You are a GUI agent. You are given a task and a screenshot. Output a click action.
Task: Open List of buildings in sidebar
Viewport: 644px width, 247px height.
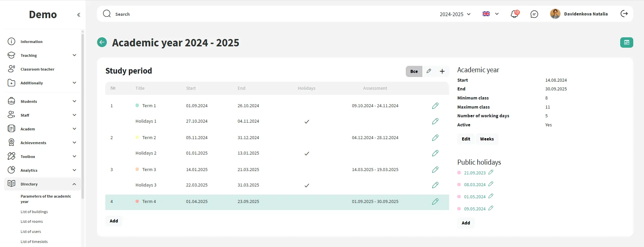34,212
